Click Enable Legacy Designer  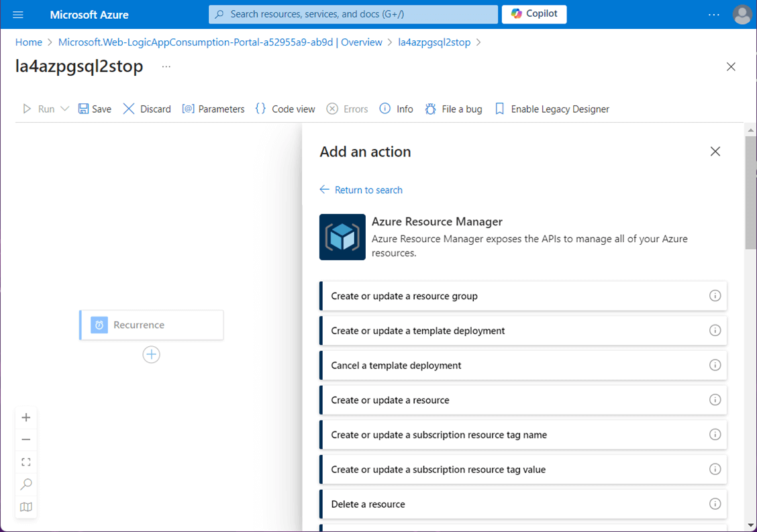tap(552, 109)
